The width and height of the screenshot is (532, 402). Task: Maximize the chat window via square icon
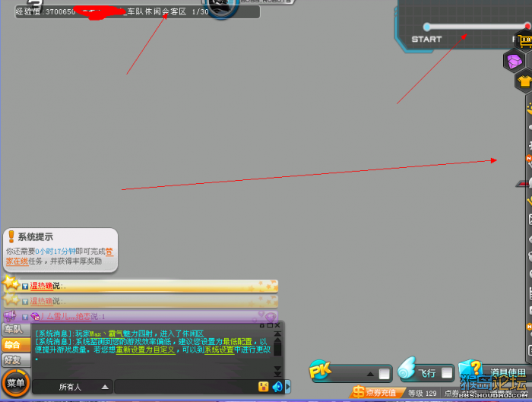click(x=270, y=325)
